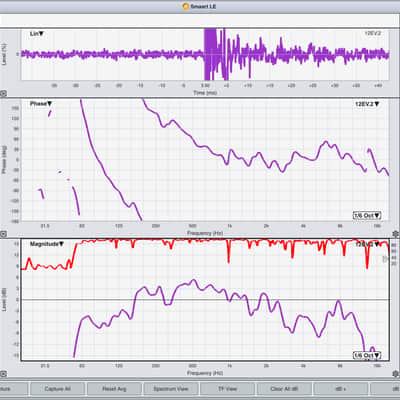Screen dimensions: 400x400
Task: Open the 12EV.2 trace dropdown in magnitude plot
Action: [x=367, y=244]
